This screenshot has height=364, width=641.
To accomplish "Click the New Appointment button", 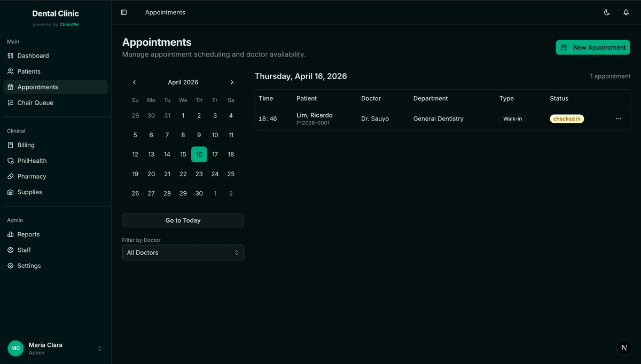I will click(592, 47).
